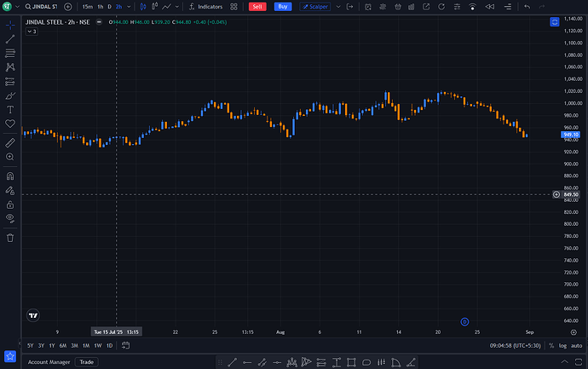Expand the timeframe interval dropdown
588x369 pixels.
point(129,7)
